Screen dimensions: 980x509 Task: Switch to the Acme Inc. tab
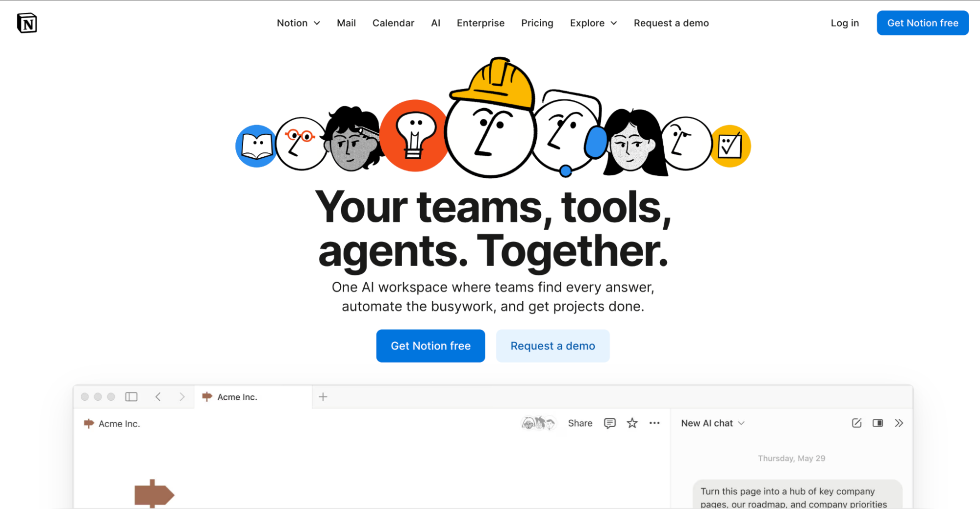click(x=238, y=397)
